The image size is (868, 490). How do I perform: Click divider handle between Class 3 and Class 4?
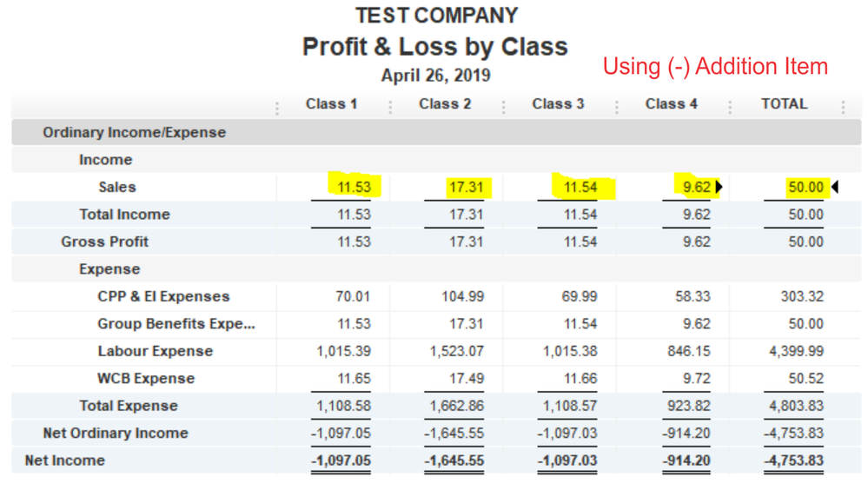point(617,107)
